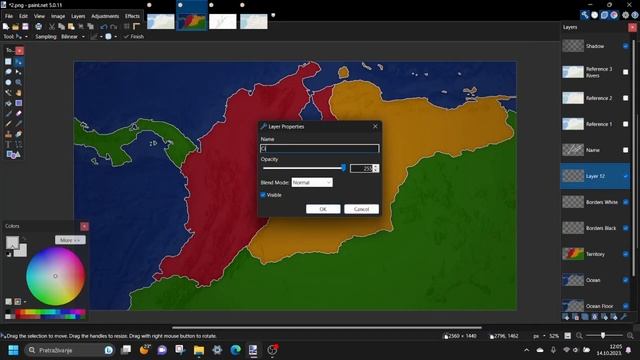This screenshot has width=640, height=360.
Task: Close the Layer Properties dialog
Action: pyautogui.click(x=375, y=127)
